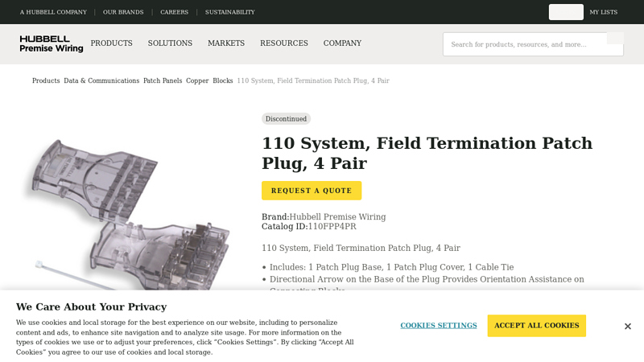Click the white button beside My Lists
This screenshot has width=644, height=362.
pos(566,12)
